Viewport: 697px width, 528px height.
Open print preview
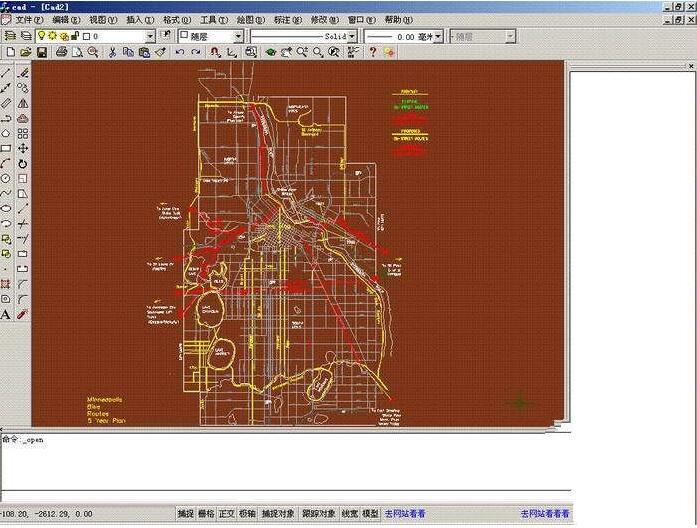77,52
